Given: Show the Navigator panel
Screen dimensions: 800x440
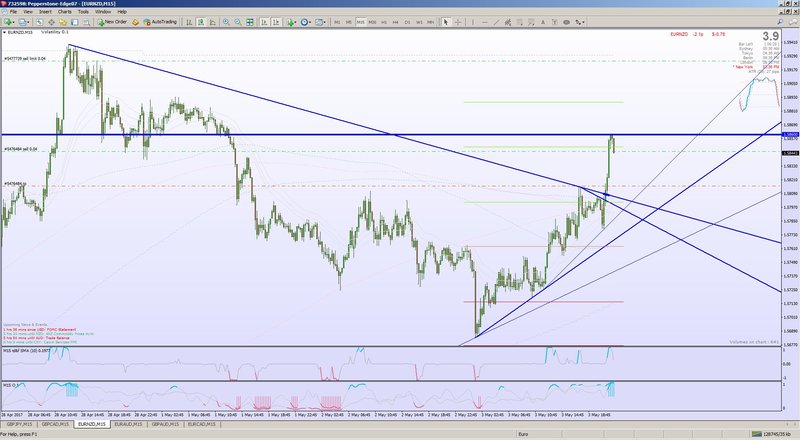Looking at the screenshot, I should (x=63, y=22).
